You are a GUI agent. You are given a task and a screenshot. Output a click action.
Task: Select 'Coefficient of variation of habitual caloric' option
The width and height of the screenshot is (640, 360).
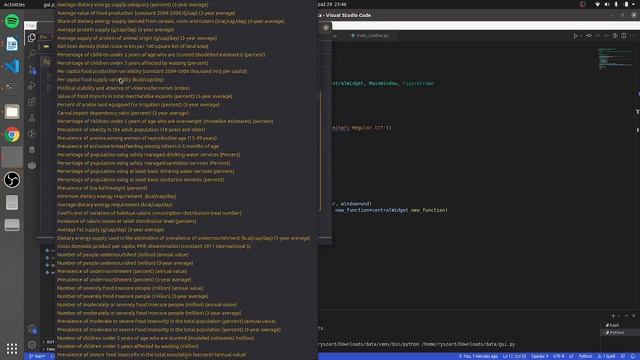(x=149, y=213)
